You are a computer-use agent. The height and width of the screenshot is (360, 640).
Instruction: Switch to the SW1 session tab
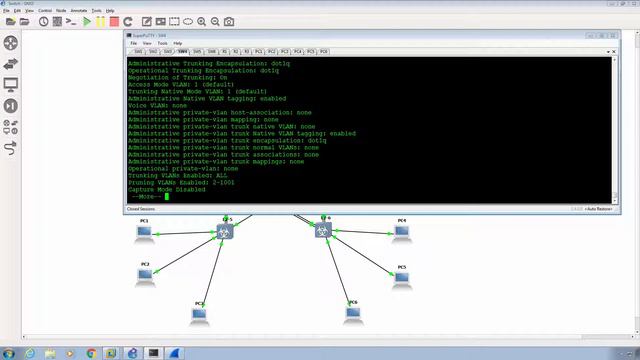[138, 52]
